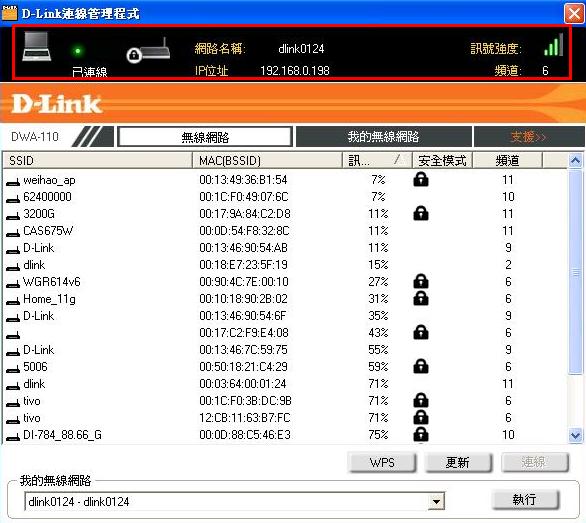Click the green signal strength bars icon
This screenshot has width=586, height=523.
point(553,45)
